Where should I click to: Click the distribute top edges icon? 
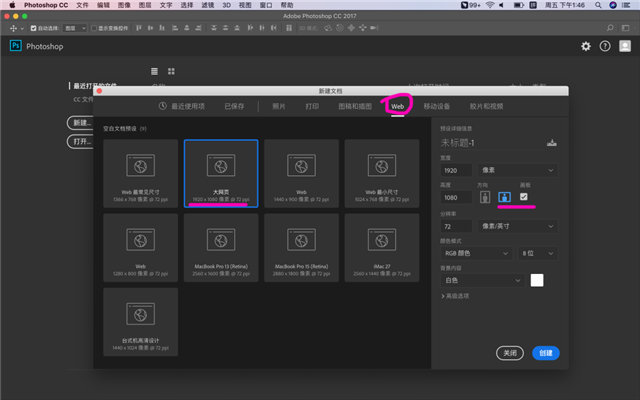coord(214,28)
